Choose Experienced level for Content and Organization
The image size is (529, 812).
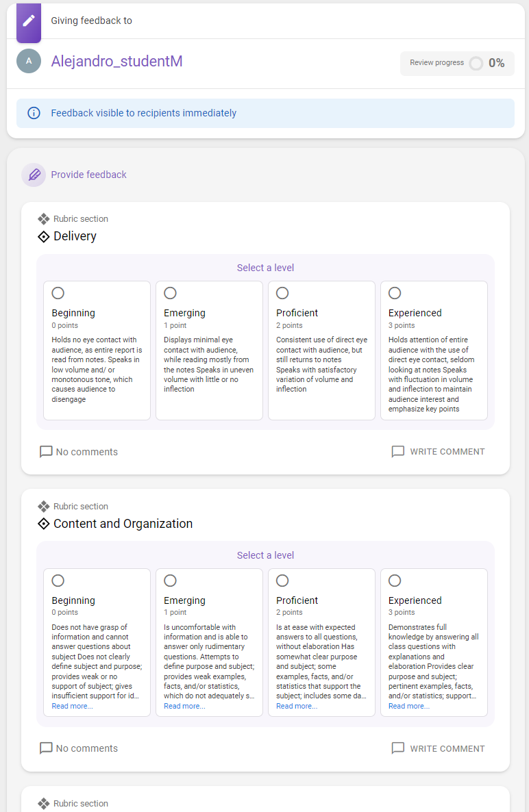(x=395, y=581)
